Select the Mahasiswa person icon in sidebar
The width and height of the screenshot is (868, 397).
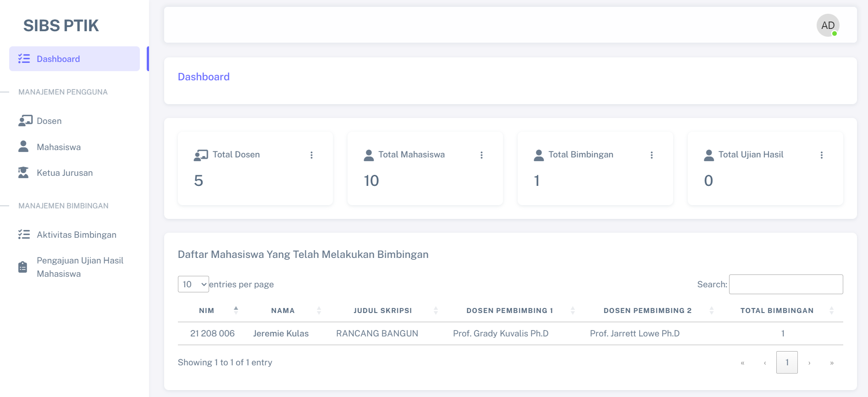[23, 146]
